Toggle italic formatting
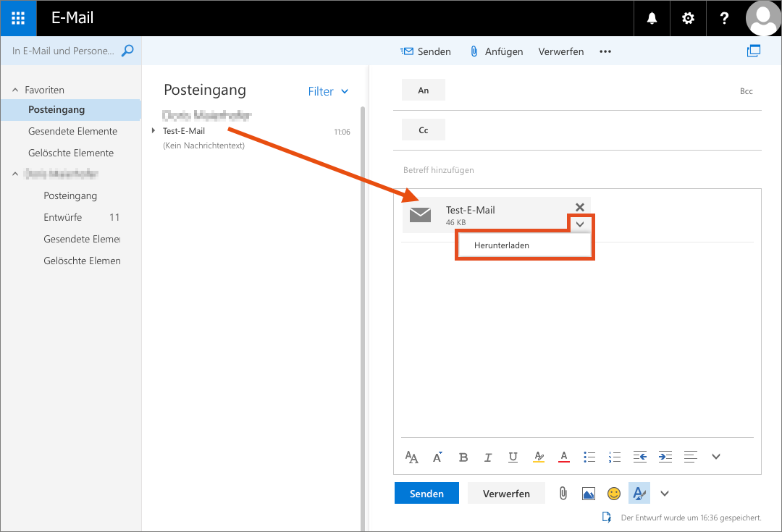This screenshot has height=532, width=782. coord(488,457)
